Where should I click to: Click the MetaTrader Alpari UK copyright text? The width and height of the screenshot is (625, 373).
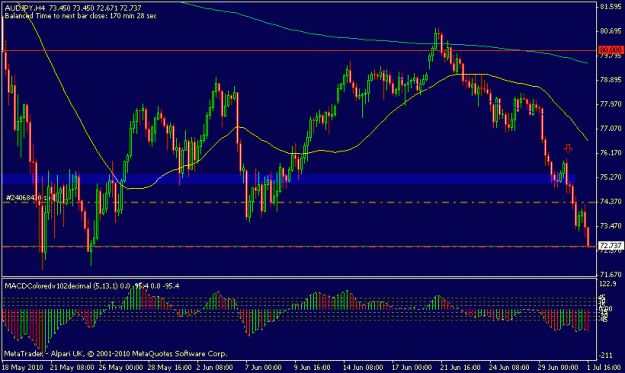click(116, 353)
